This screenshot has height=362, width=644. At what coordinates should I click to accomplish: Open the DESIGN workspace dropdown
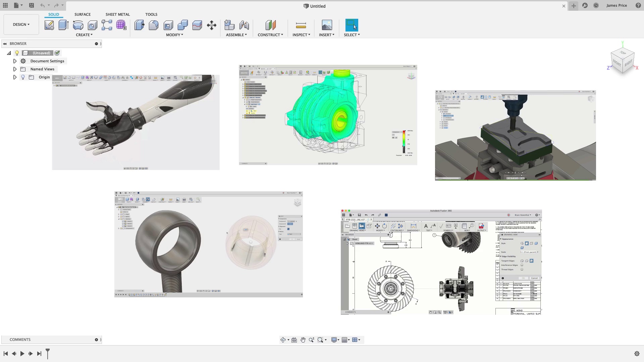[21, 24]
